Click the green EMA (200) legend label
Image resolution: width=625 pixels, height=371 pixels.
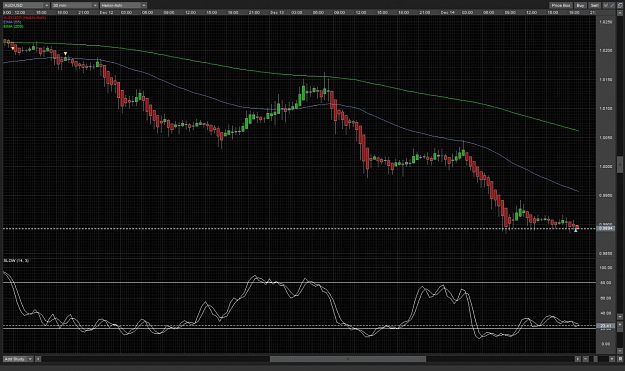tap(14, 26)
